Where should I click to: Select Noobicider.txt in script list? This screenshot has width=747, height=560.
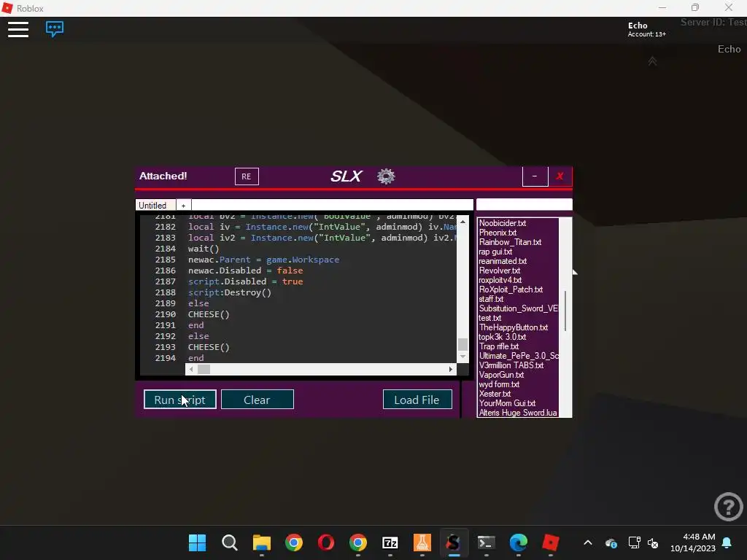(502, 223)
